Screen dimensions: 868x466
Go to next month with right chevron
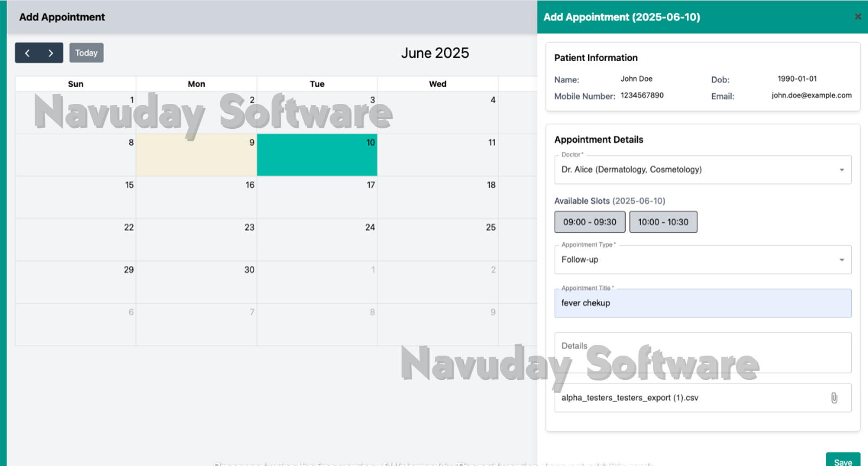click(51, 53)
